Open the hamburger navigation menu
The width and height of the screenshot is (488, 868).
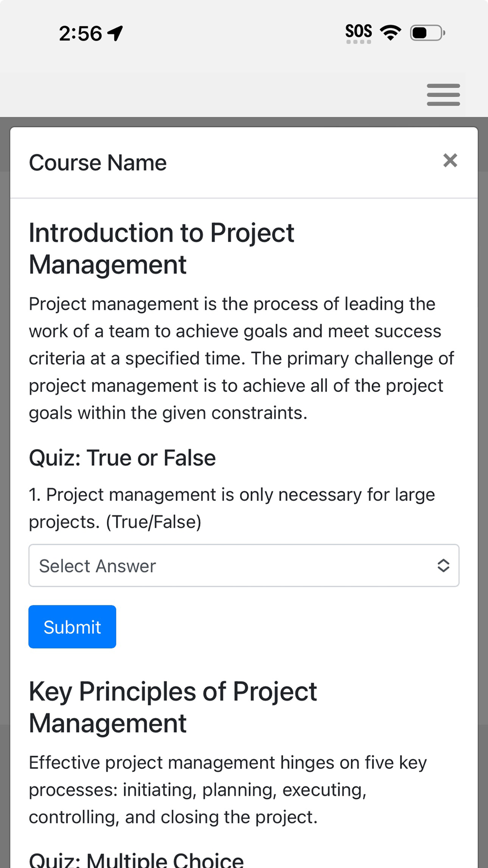tap(443, 95)
